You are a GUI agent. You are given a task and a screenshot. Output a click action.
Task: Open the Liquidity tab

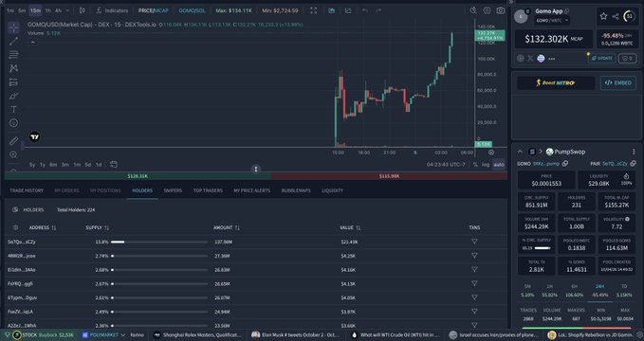[x=332, y=190]
